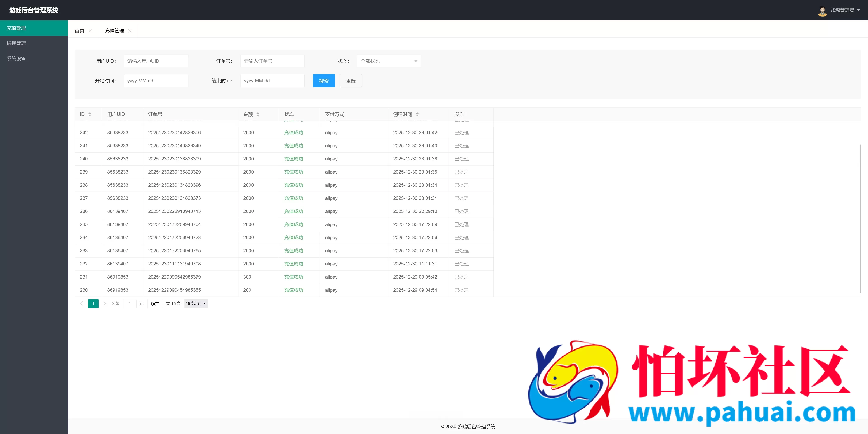The image size is (868, 434).
Task: Click order number 20251230230140823349
Action: pyautogui.click(x=175, y=146)
